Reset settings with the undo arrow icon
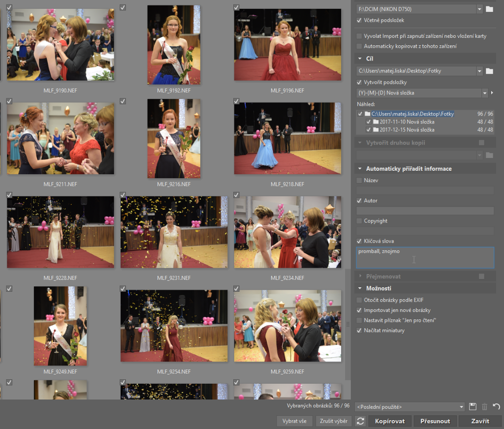The height and width of the screenshot is (429, 504). [496, 406]
